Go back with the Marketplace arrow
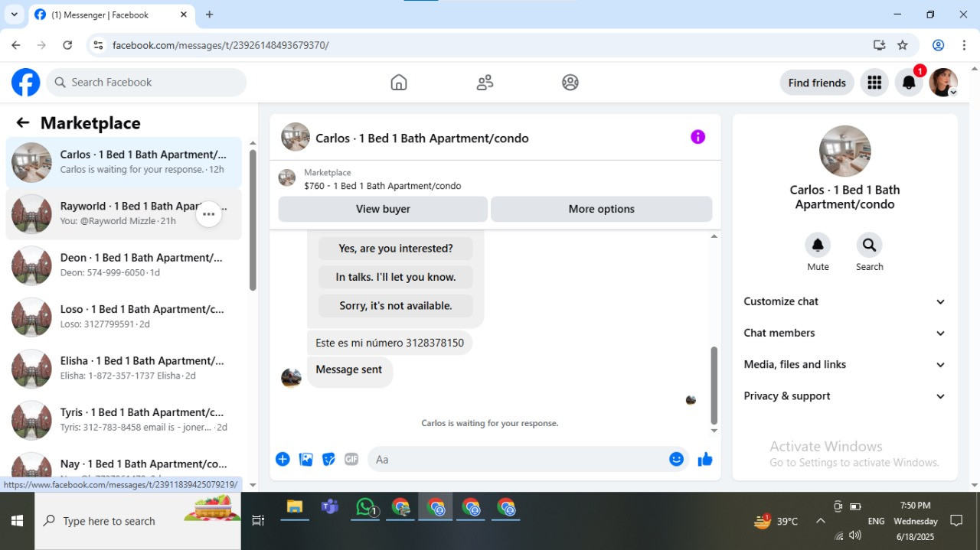 [23, 123]
